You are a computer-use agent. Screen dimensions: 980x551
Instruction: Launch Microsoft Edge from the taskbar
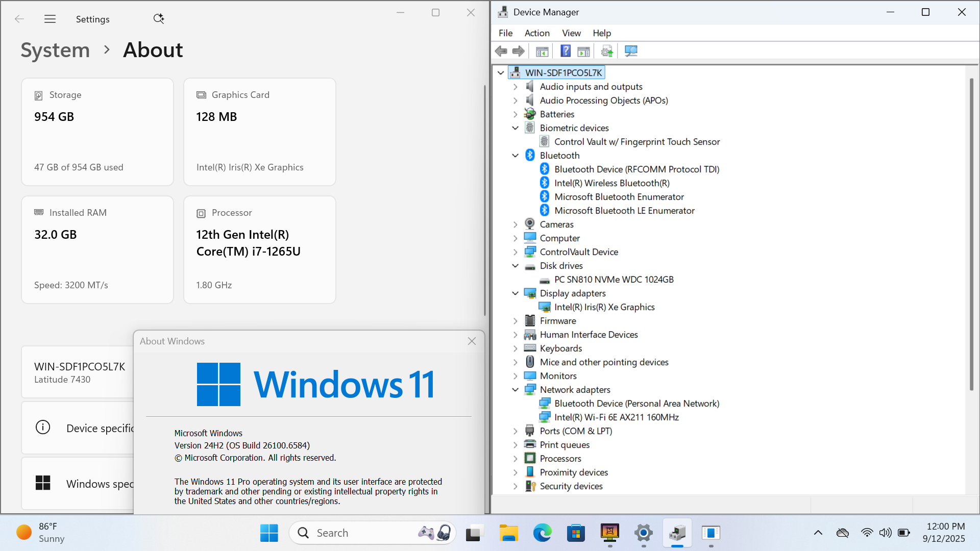(542, 533)
